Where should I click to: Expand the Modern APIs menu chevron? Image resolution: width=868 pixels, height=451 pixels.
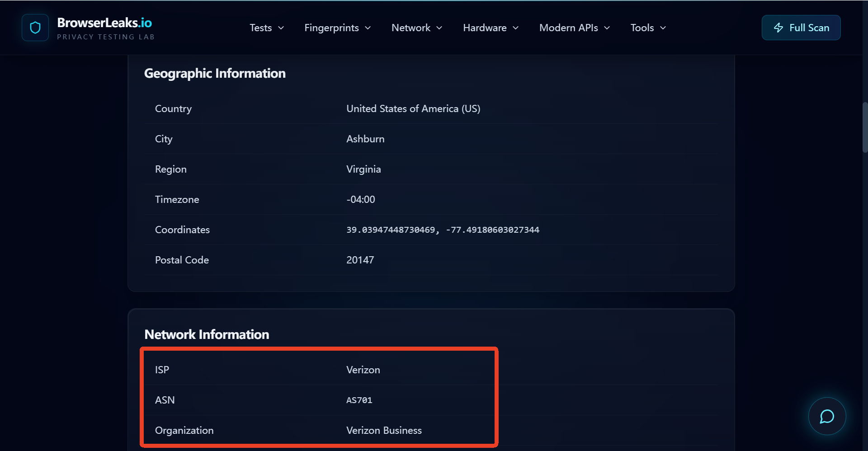point(607,28)
